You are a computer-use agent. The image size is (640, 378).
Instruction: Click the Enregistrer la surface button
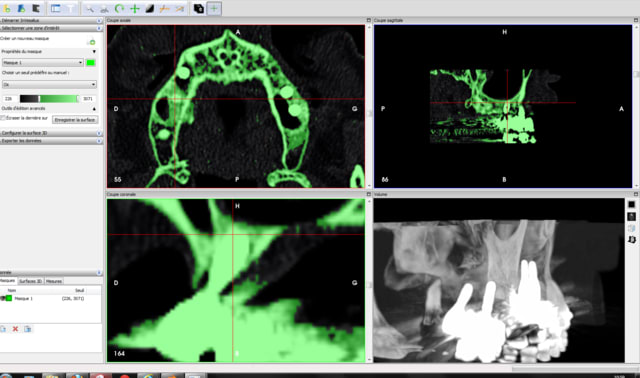[75, 120]
